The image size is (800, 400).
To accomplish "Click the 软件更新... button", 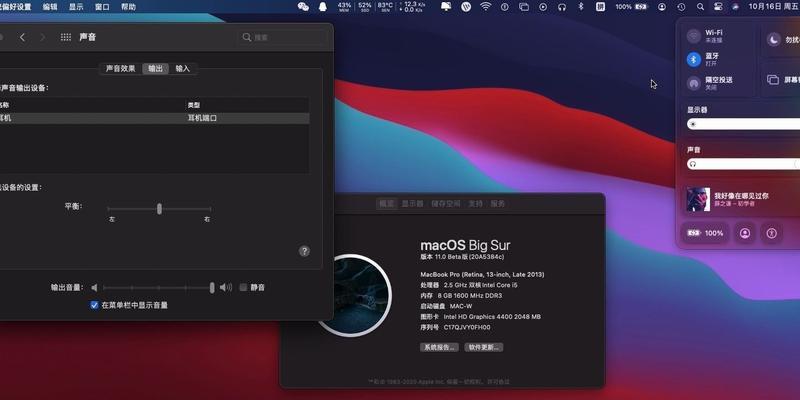I will pos(484,347).
